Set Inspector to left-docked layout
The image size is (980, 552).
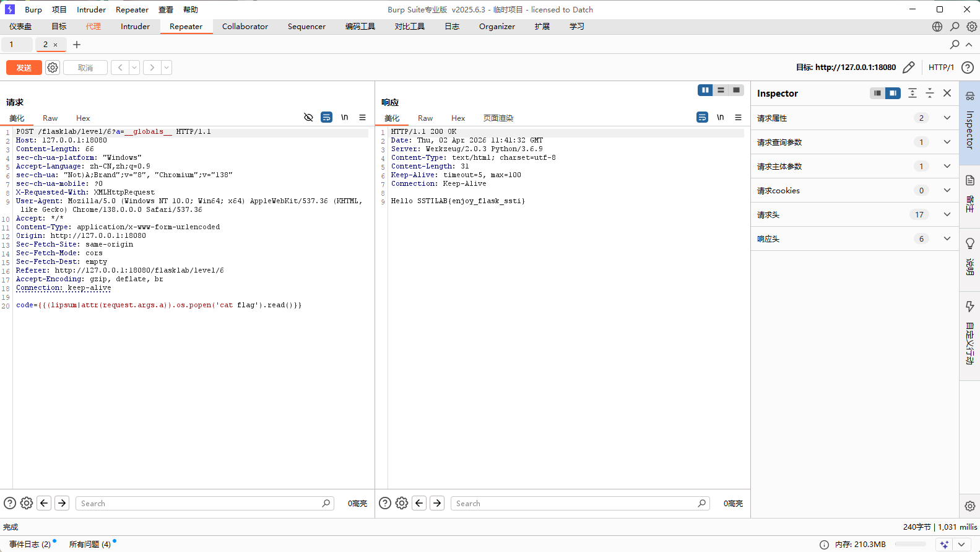pos(877,93)
